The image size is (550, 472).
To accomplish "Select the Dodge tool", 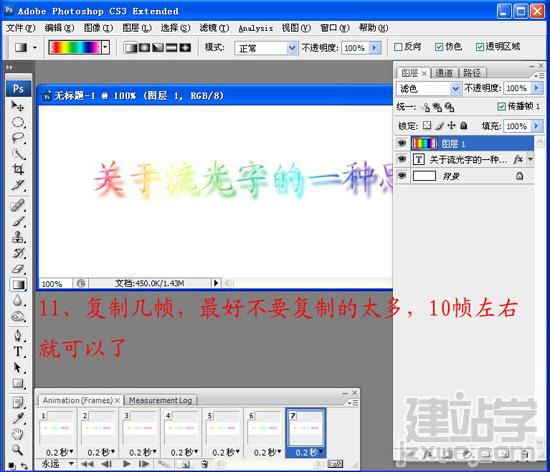I will click(x=18, y=316).
